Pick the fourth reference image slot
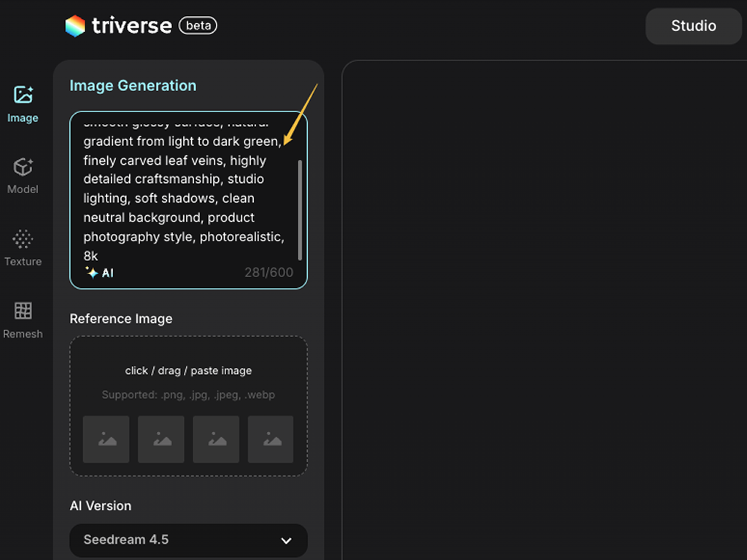This screenshot has height=560, width=747. click(x=271, y=440)
